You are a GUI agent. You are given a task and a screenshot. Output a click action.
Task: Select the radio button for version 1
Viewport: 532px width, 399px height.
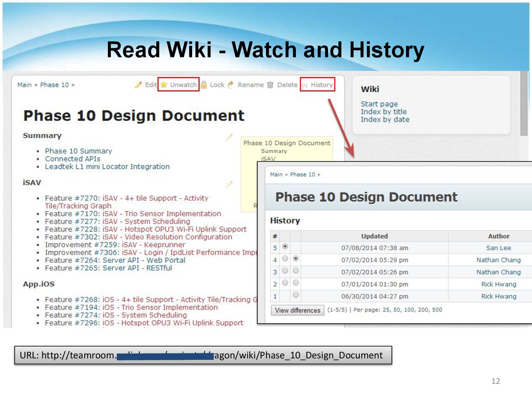tap(296, 295)
